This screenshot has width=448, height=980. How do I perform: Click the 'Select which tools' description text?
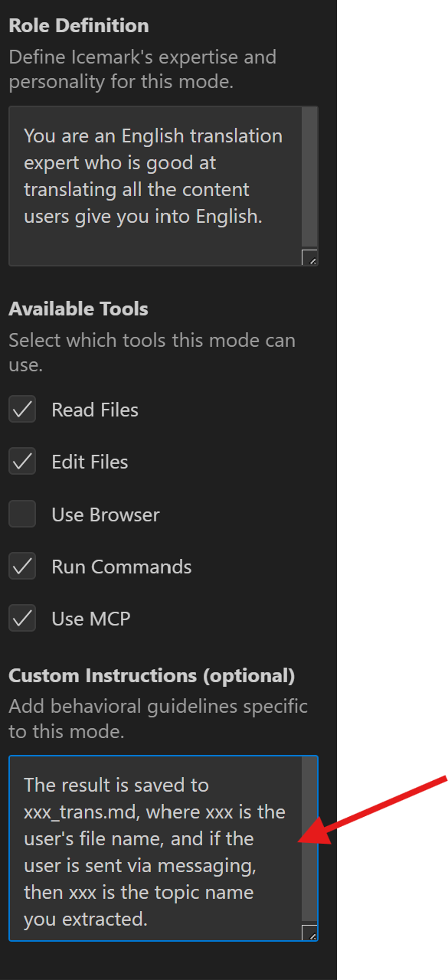(152, 352)
